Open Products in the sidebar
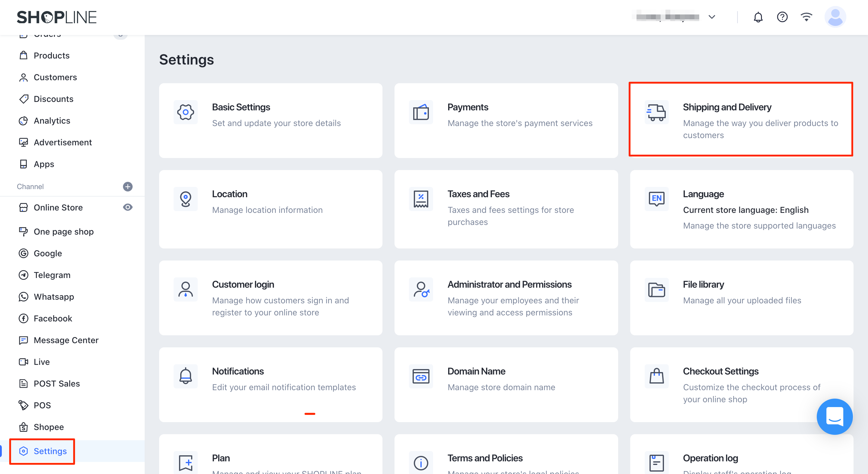This screenshot has height=474, width=868. tap(52, 55)
